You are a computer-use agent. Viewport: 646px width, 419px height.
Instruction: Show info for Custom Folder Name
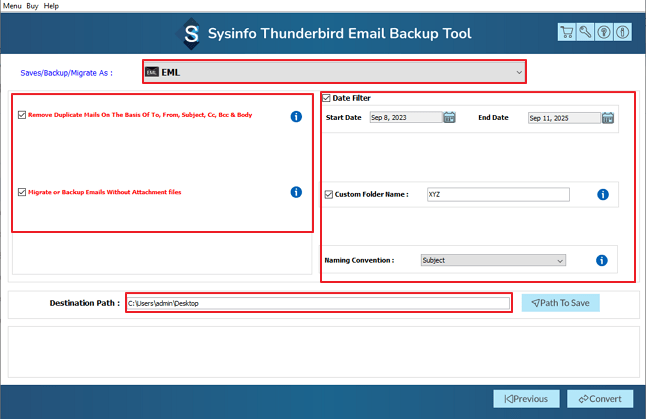pyautogui.click(x=603, y=194)
